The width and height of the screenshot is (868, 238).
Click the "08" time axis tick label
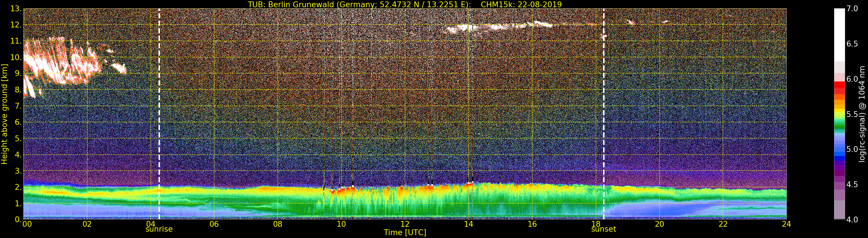[278, 224]
